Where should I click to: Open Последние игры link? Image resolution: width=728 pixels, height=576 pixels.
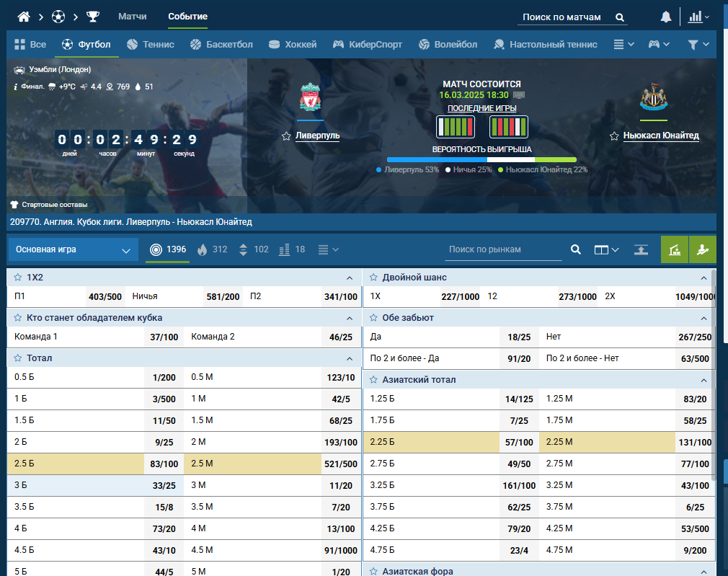tap(481, 108)
